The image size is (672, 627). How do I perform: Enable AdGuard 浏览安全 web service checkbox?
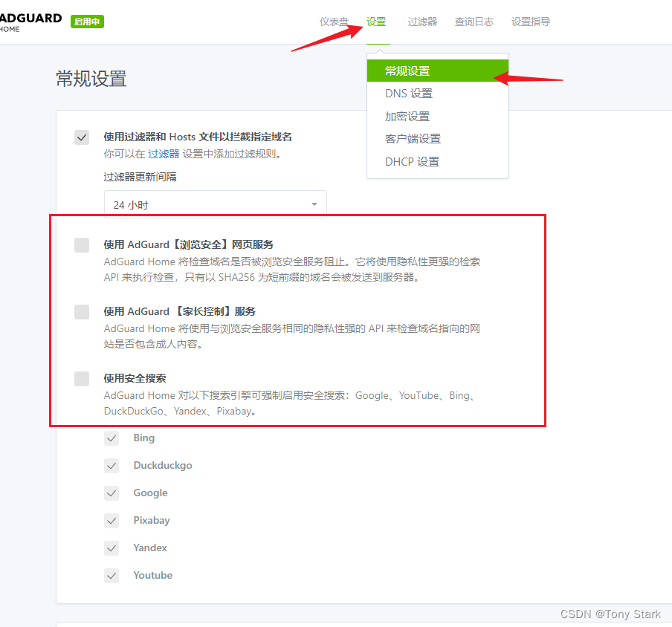[82, 245]
